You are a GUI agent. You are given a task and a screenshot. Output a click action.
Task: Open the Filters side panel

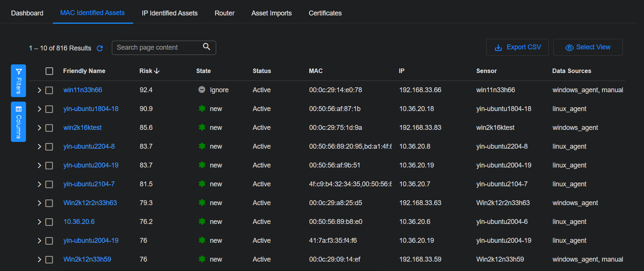tap(18, 81)
